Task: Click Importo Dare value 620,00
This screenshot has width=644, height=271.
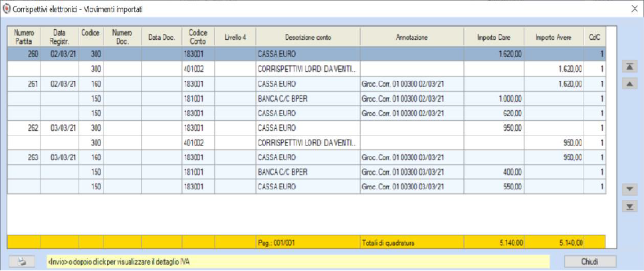Action: 494,114
